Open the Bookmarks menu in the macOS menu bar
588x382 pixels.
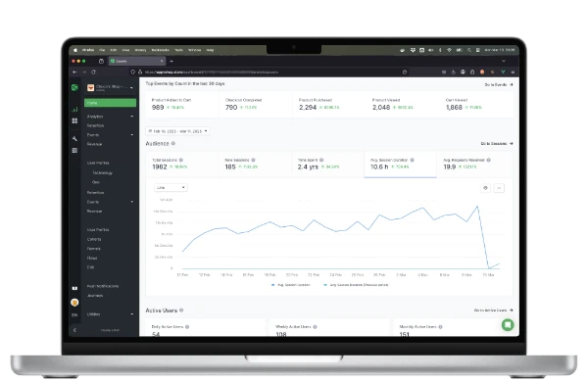161,50
